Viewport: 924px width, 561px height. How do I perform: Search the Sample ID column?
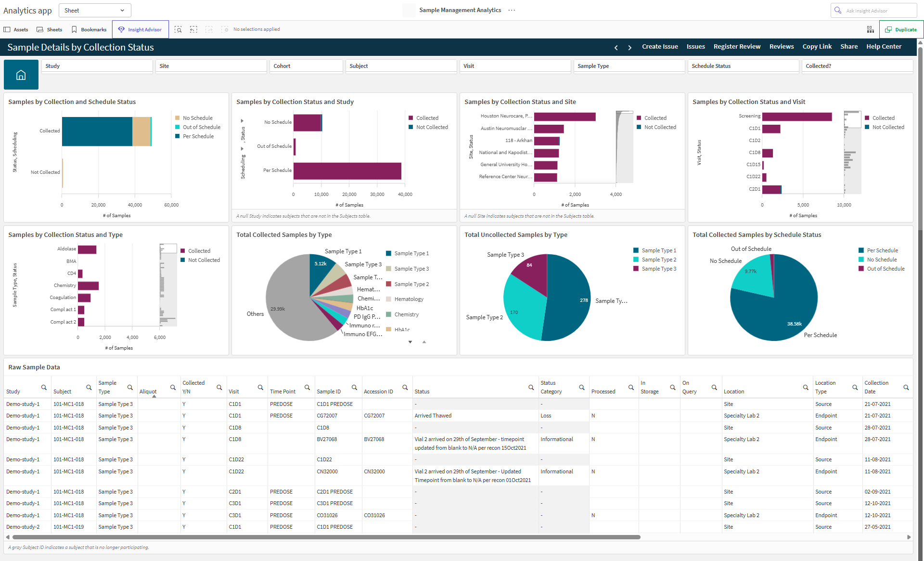point(354,388)
